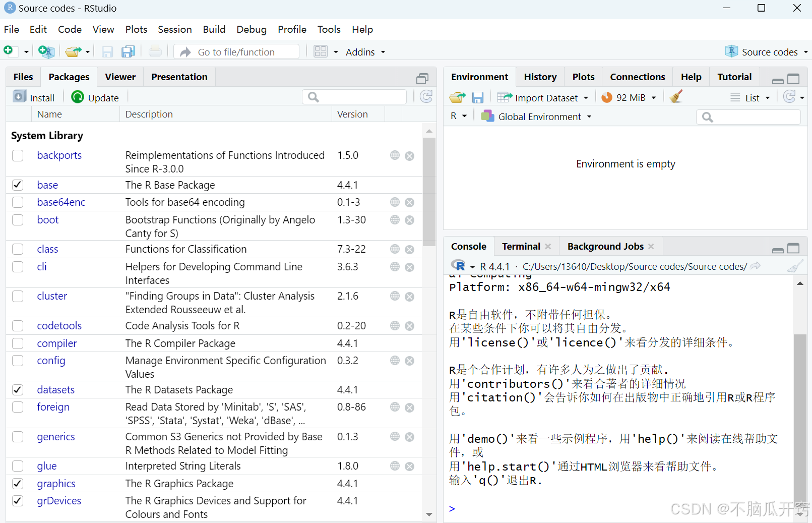Switch to the Terminal tab
This screenshot has width=812, height=523.
(521, 246)
